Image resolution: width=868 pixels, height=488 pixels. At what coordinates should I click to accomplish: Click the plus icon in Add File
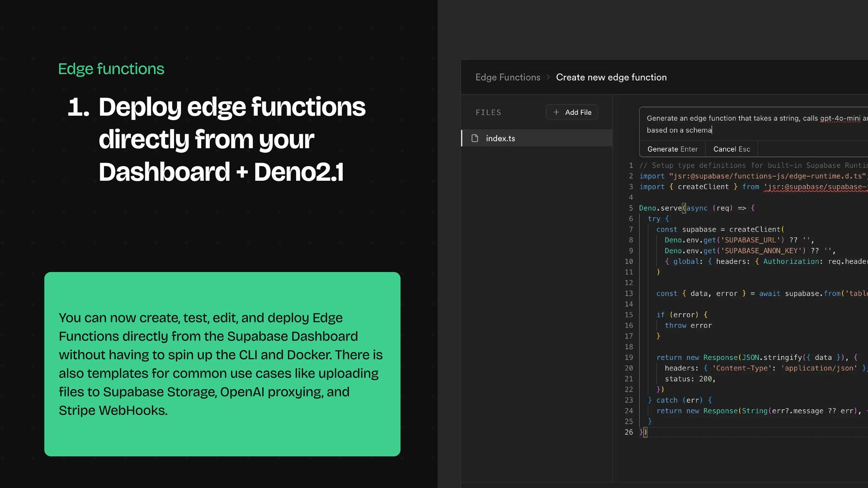556,112
